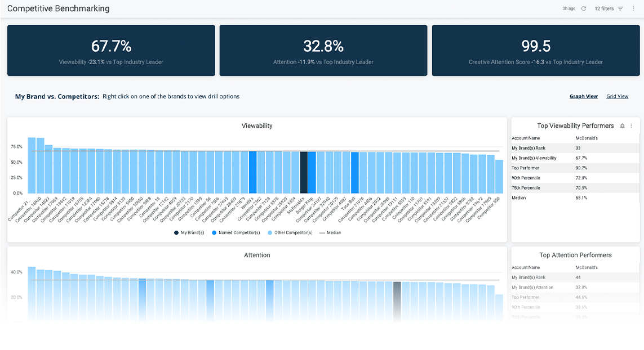Viewport: 644px width, 350px height.
Task: Select the Burger King bar in Viewability
Action: point(312,172)
